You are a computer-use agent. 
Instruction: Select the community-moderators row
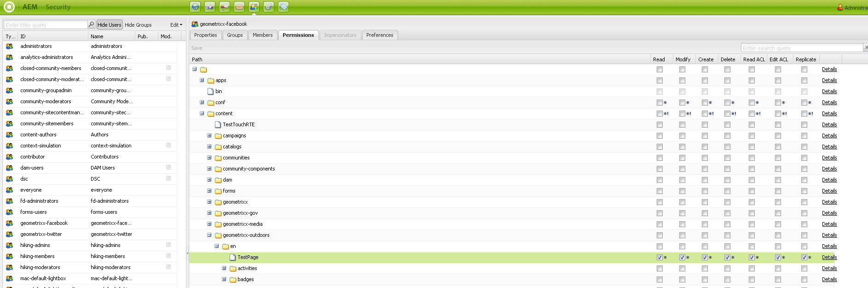(90, 101)
